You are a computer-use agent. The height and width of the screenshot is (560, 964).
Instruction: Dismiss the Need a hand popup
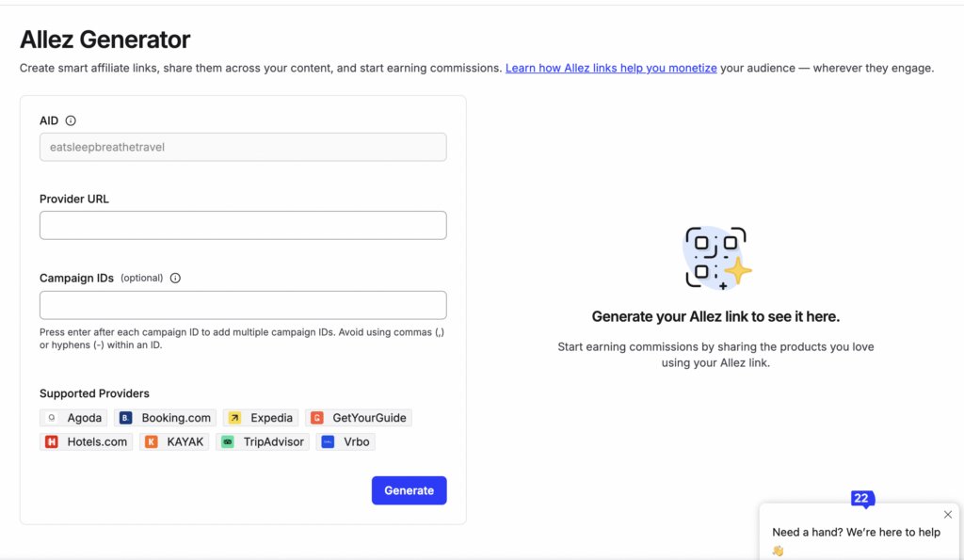(x=947, y=515)
